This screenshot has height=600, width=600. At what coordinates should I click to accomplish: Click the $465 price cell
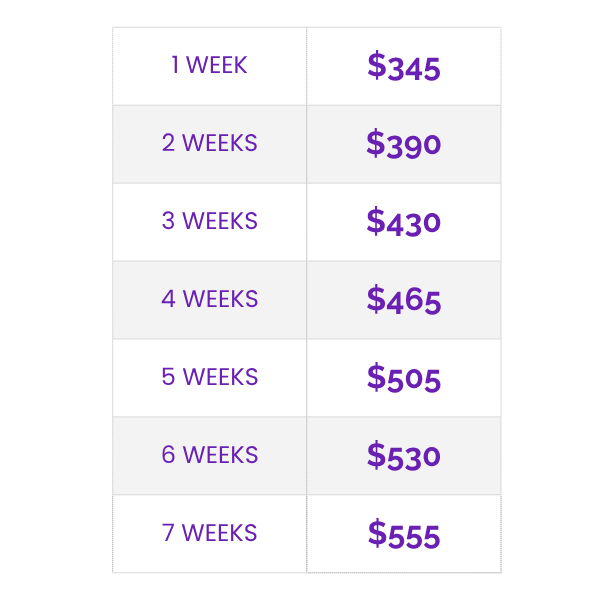pos(403,300)
